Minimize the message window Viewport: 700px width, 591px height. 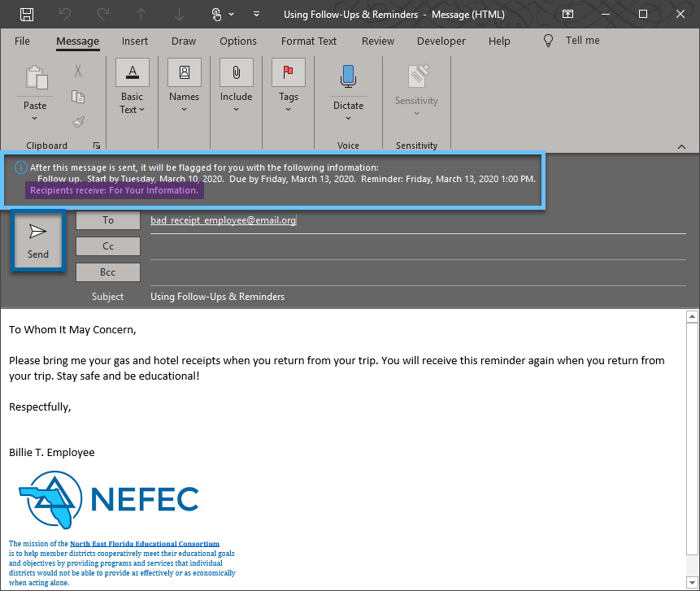click(606, 15)
